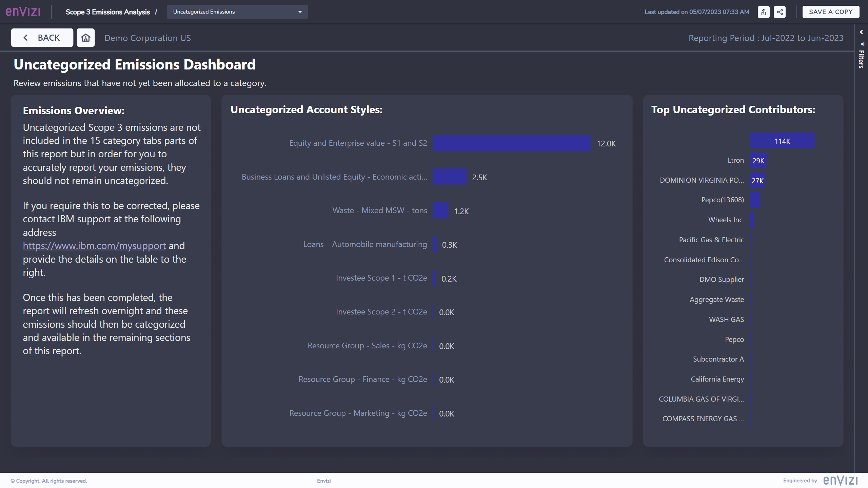Click the 'Subcontractor A' label
Image resolution: width=868 pixels, height=488 pixels.
pyautogui.click(x=718, y=359)
